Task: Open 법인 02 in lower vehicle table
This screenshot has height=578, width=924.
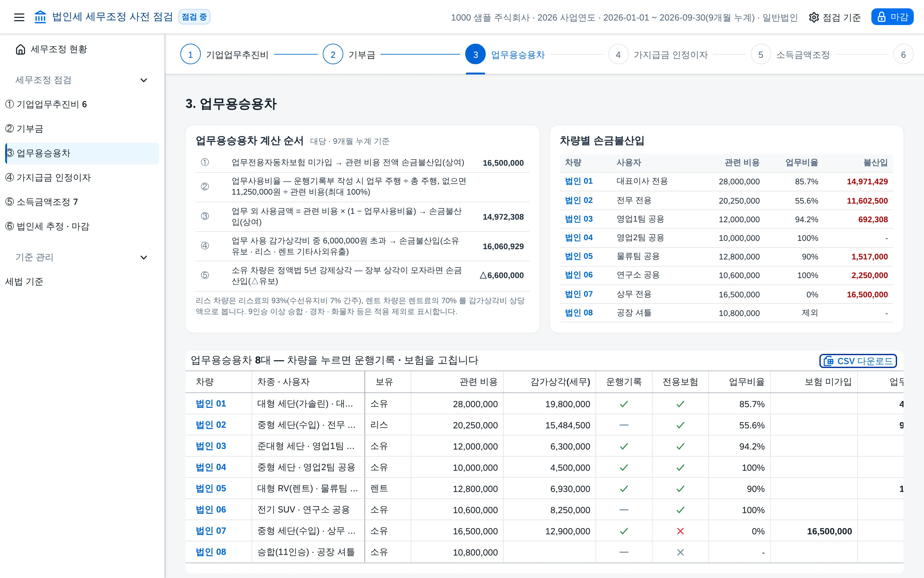Action: click(x=211, y=425)
